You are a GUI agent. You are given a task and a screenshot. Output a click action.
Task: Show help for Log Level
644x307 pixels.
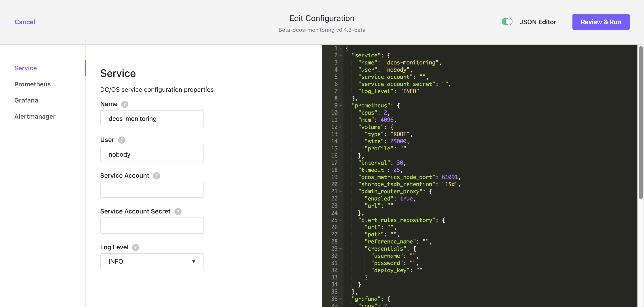click(135, 247)
